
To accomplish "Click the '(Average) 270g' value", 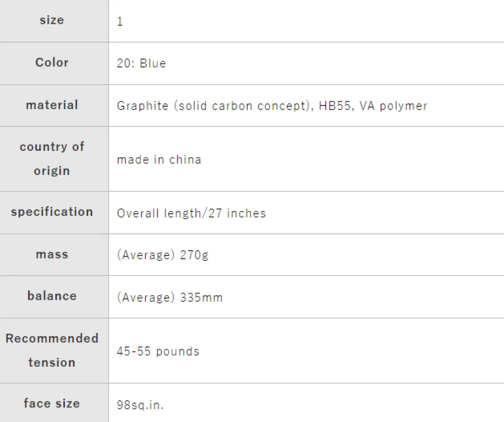I will [x=163, y=255].
